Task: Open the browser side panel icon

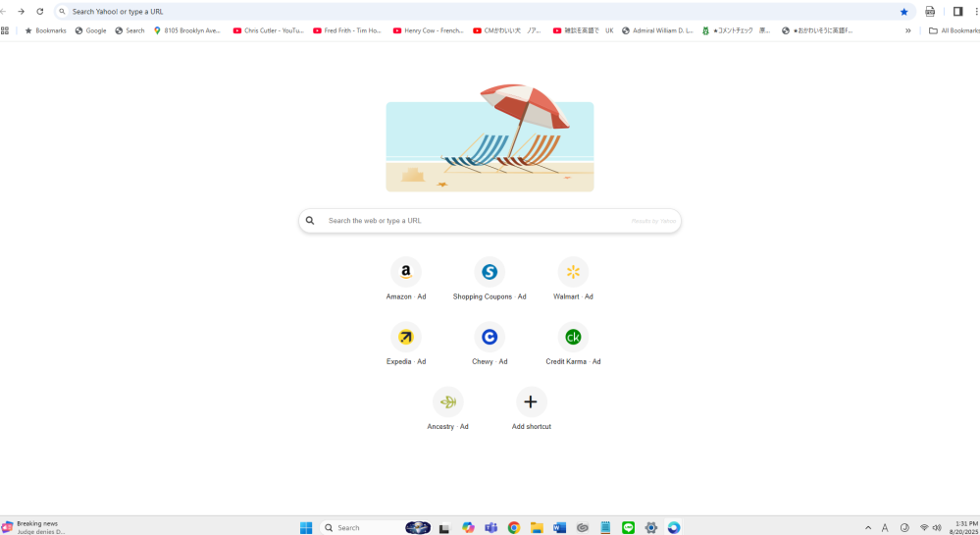Action: pyautogui.click(x=957, y=11)
